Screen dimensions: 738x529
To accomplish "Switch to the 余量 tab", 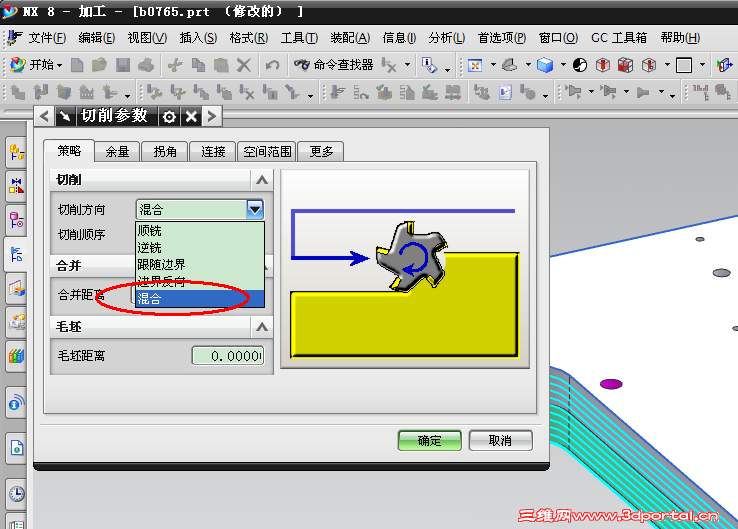I will click(117, 152).
